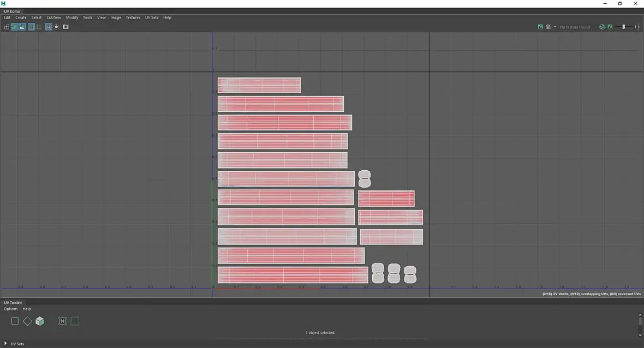Click the boxed X selection icon in UV Toolkit
This screenshot has width=644, height=348.
pyautogui.click(x=62, y=321)
